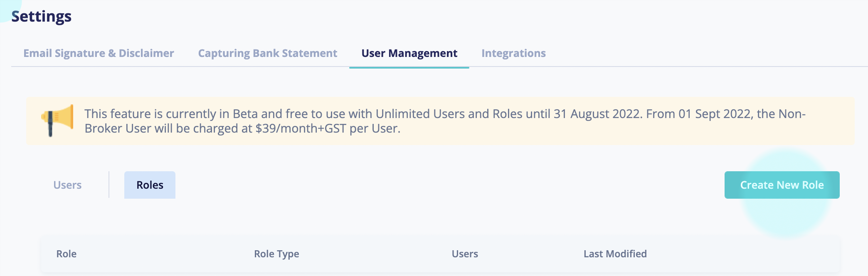This screenshot has width=868, height=276.
Task: Click the Last Modified column header
Action: pos(615,254)
